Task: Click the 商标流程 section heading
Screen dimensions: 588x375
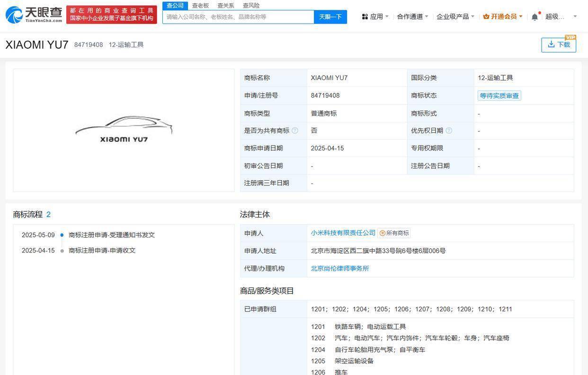Action: (28, 215)
